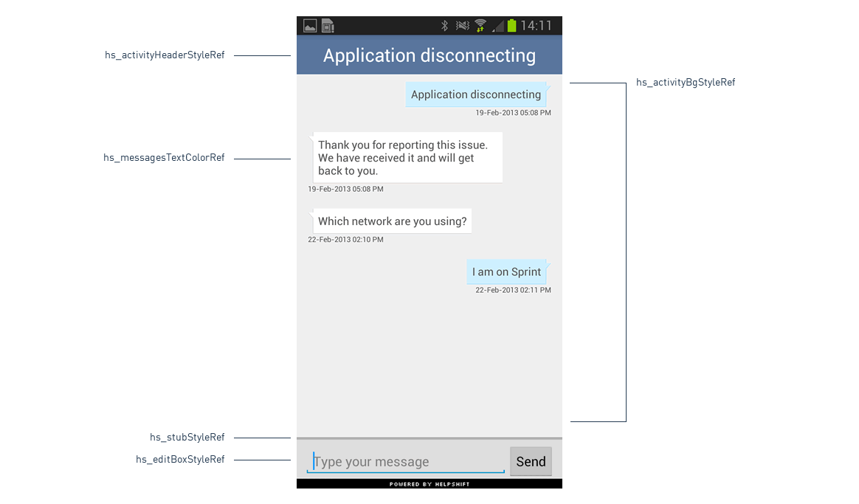Focus the 'Type your message' input field
This screenshot has width=859, height=504.
[x=405, y=462]
